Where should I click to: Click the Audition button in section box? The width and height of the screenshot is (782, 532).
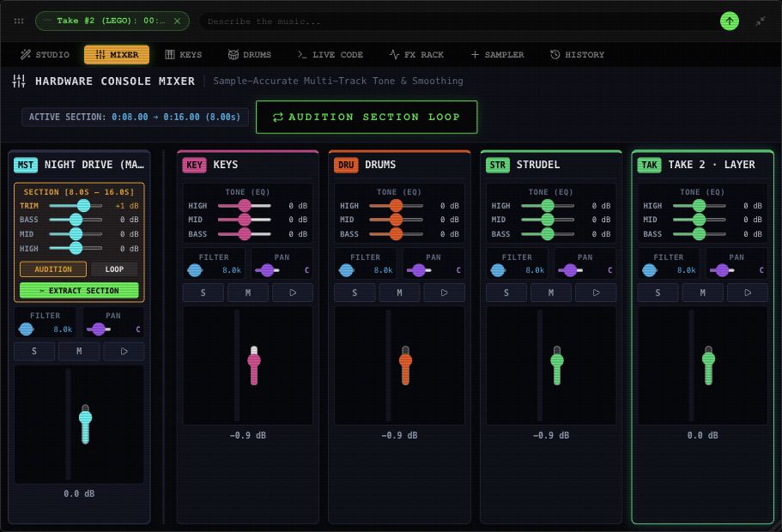coord(53,269)
